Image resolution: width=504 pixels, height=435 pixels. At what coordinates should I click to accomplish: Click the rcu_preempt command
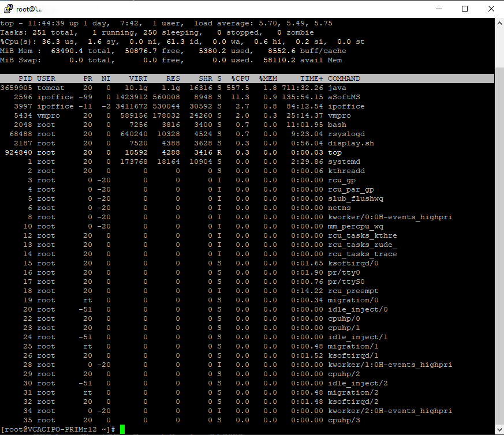coord(353,291)
